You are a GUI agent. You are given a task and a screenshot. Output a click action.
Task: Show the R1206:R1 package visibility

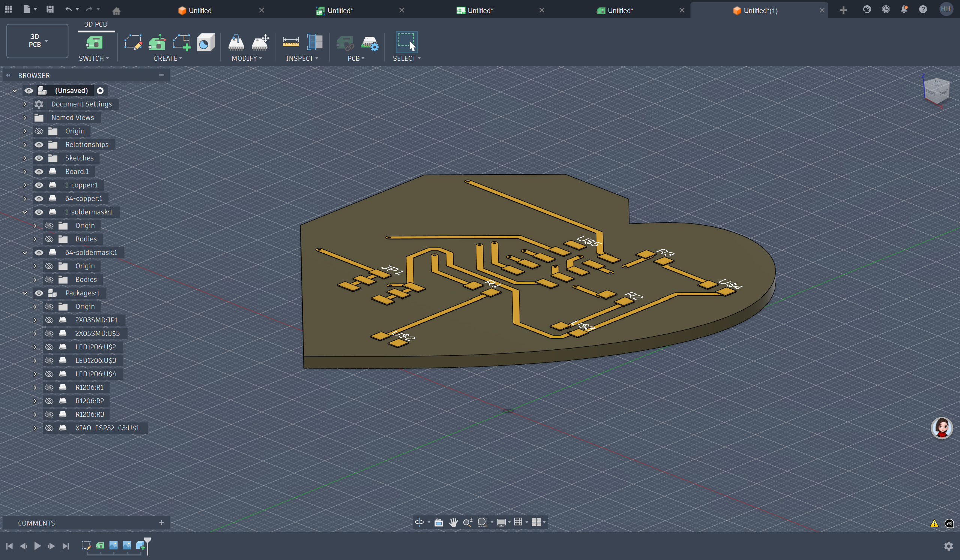pos(49,388)
